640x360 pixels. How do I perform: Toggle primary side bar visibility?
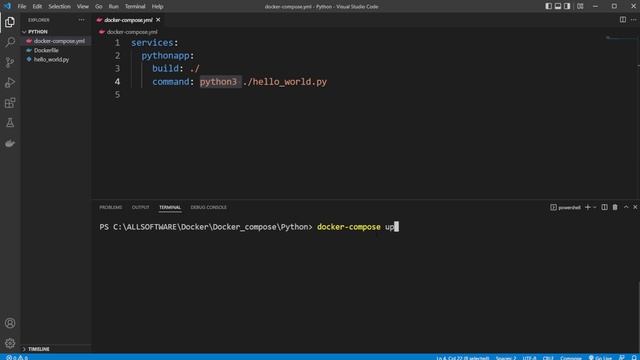(x=548, y=6)
